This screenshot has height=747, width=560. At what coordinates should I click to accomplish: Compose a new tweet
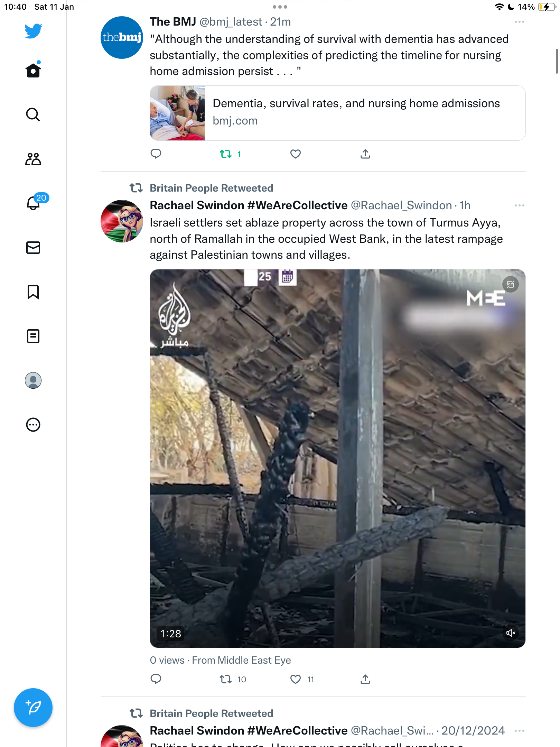click(x=33, y=708)
